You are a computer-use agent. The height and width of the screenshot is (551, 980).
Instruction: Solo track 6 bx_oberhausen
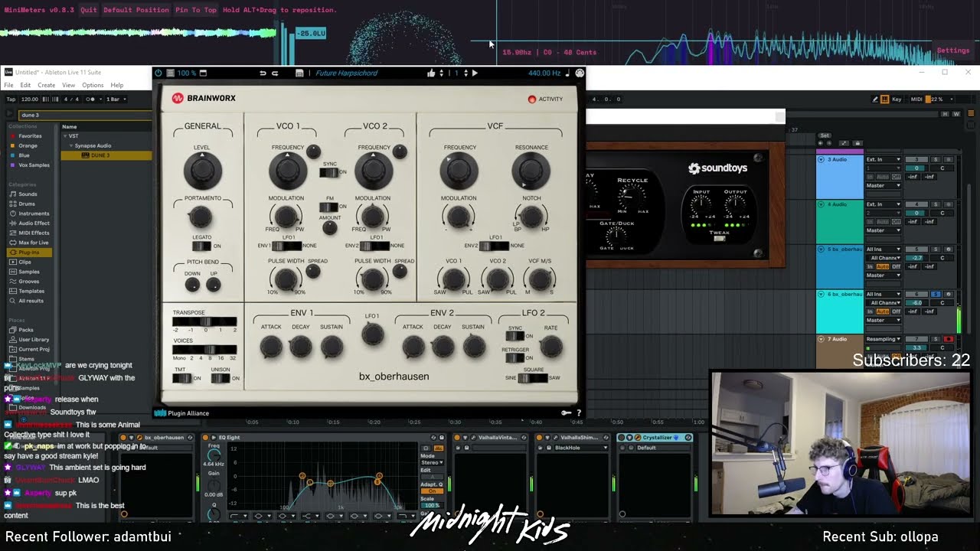click(935, 294)
